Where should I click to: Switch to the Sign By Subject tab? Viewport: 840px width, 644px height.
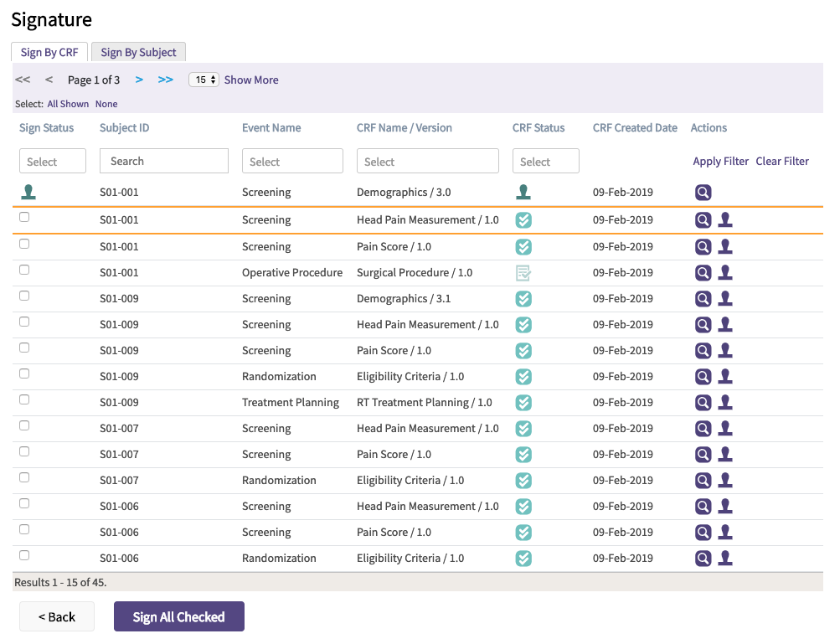(138, 52)
